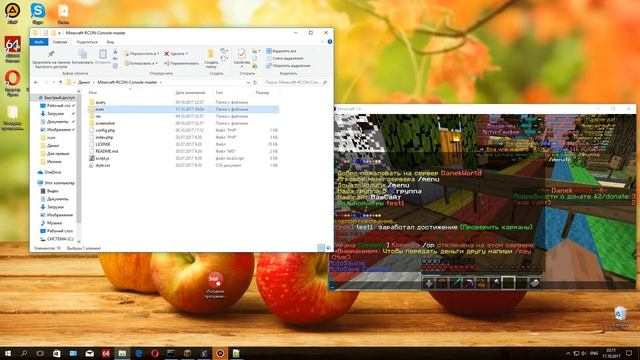The width and height of the screenshot is (640, 360).
Task: Sort by Тип column header
Action: 219,93
